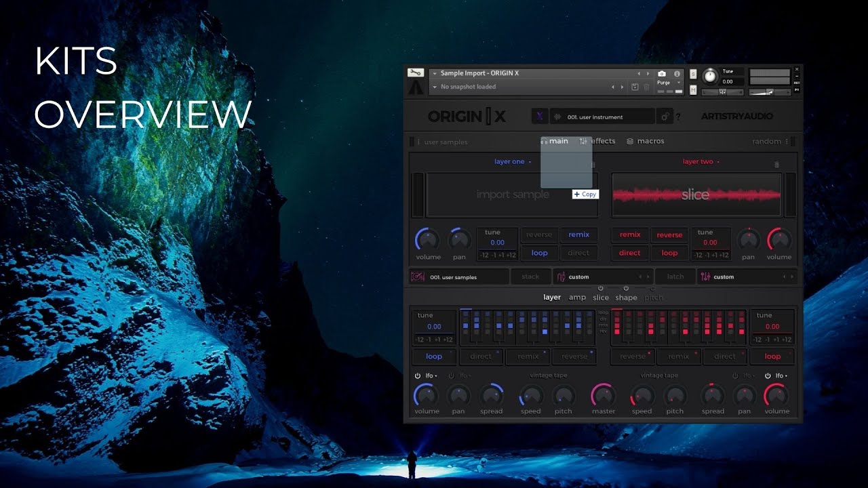The width and height of the screenshot is (868, 488).
Task: Open the 001. user samples selector
Action: [459, 277]
